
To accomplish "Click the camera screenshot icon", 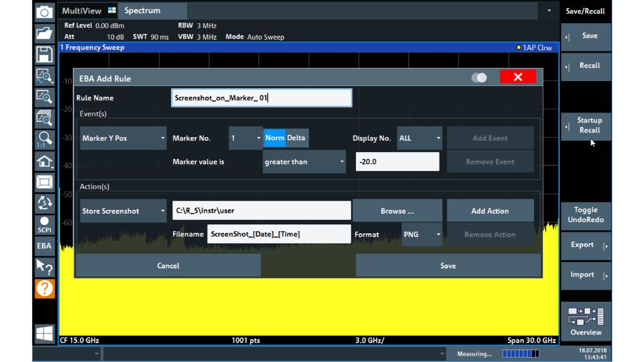I will (x=45, y=12).
